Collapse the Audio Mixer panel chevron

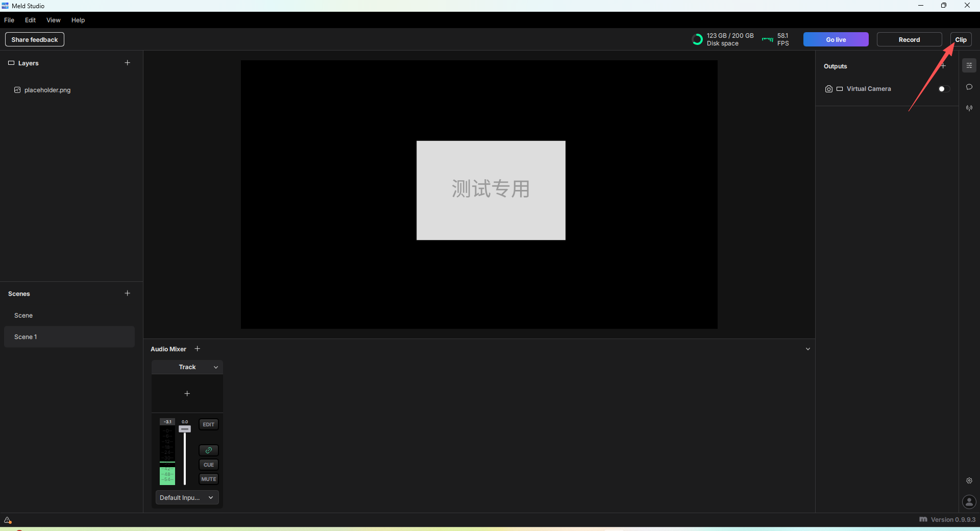(808, 349)
